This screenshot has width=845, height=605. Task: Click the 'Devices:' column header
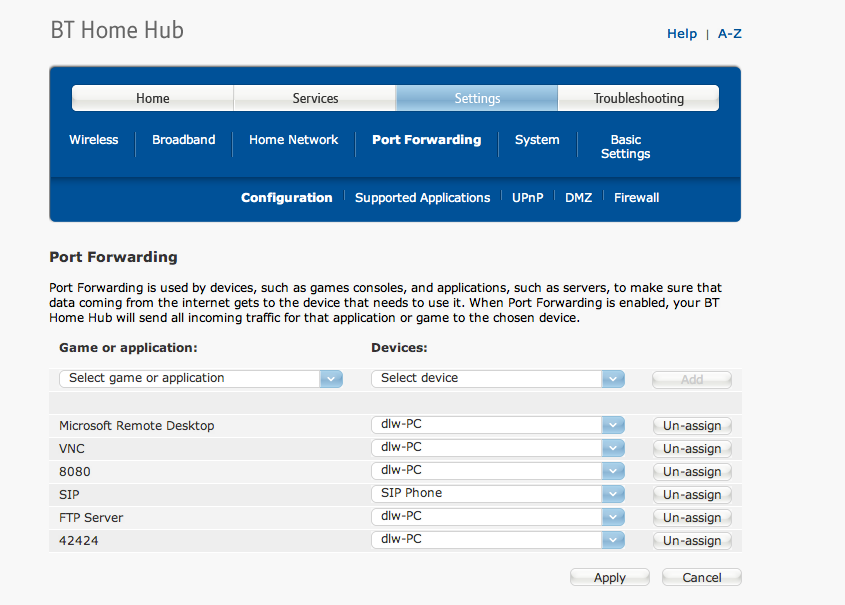click(399, 348)
